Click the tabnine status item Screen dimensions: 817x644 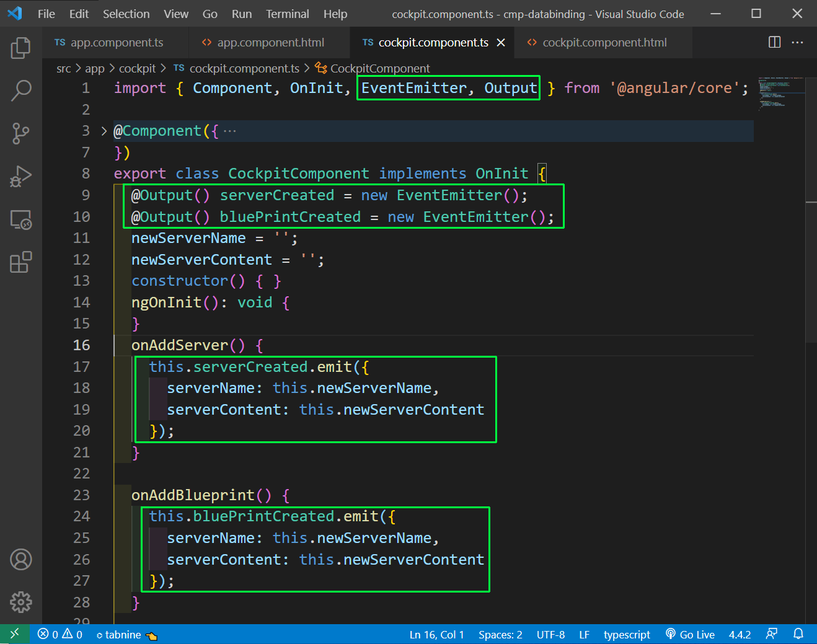point(126,634)
